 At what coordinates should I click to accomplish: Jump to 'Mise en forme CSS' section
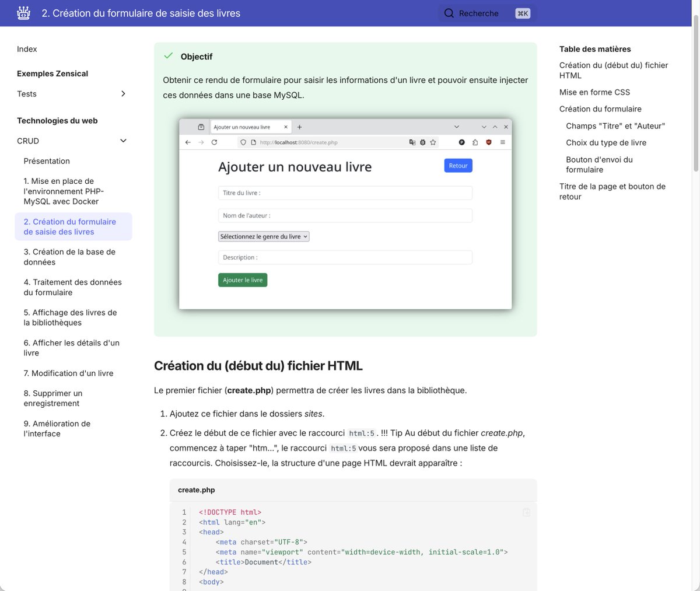point(594,92)
